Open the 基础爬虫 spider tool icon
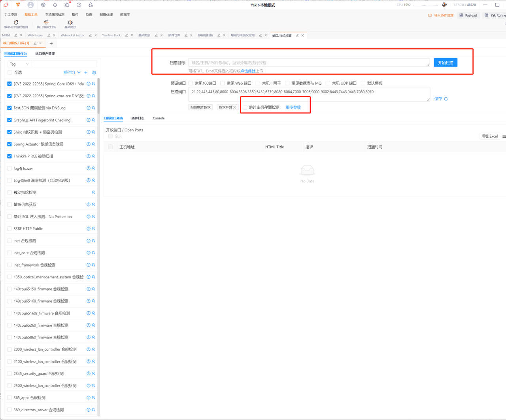The width and height of the screenshot is (506, 420). pos(70,23)
